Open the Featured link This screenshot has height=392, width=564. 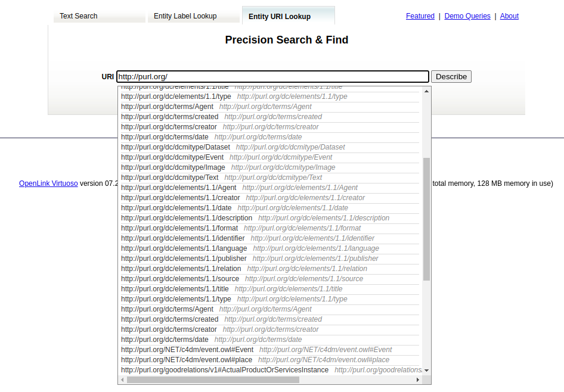pos(420,16)
